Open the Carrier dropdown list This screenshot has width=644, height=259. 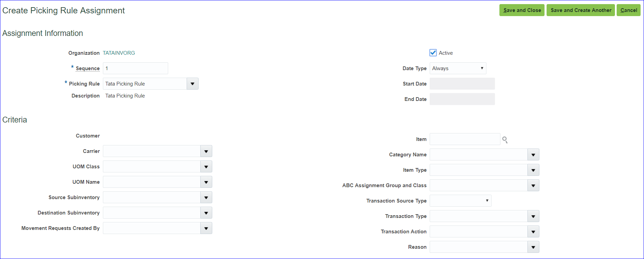click(206, 151)
